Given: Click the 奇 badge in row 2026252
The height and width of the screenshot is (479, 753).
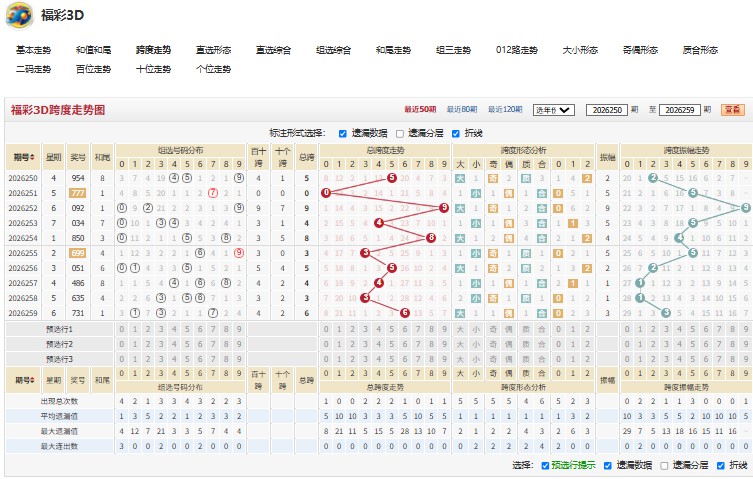Looking at the screenshot, I should click(493, 208).
